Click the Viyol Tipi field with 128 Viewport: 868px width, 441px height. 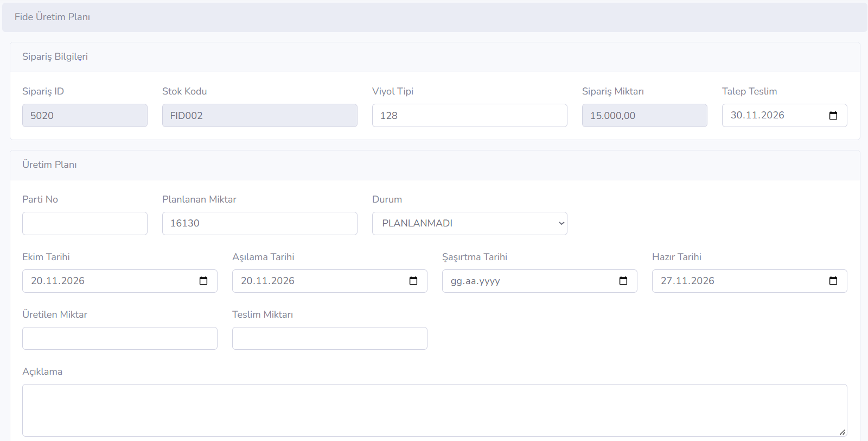click(x=470, y=116)
